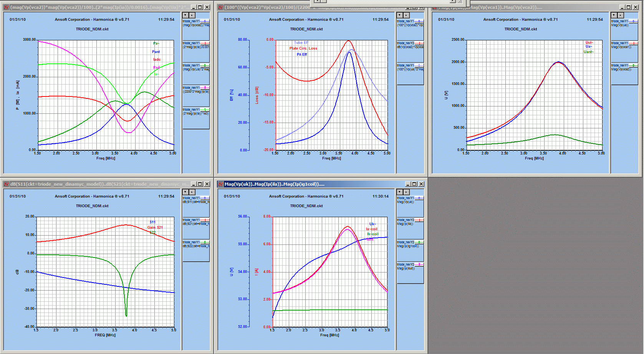Click the 'Ik~coil' curve label
The height and width of the screenshot is (354, 644).
(372, 234)
